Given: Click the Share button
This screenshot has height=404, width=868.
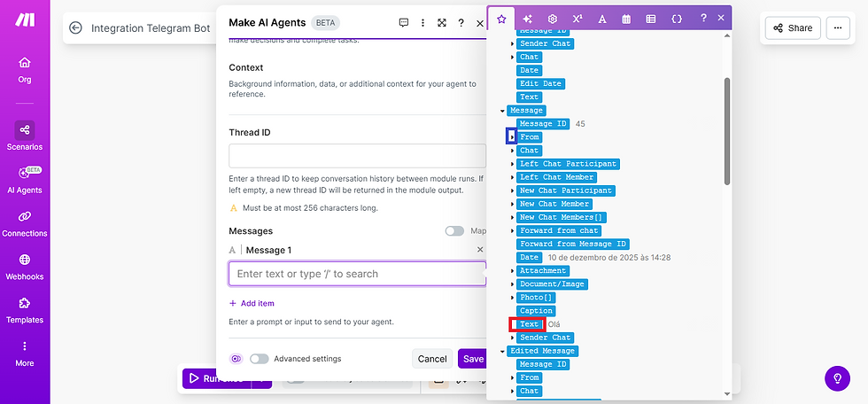Looking at the screenshot, I should coord(793,28).
